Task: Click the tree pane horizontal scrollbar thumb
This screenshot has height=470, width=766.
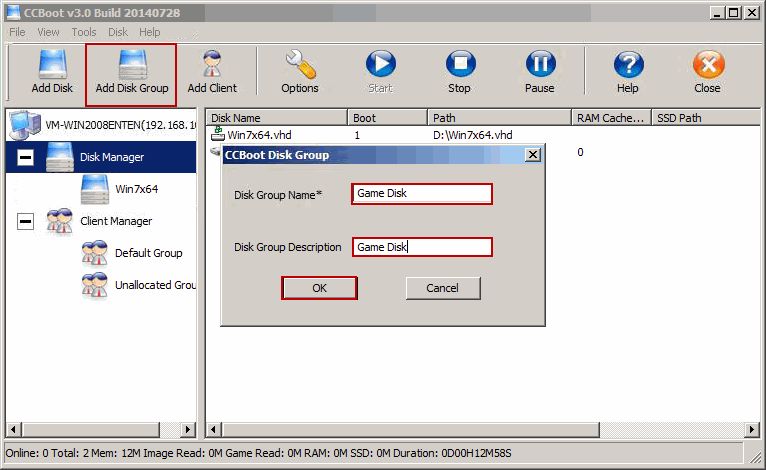Action: 91,430
